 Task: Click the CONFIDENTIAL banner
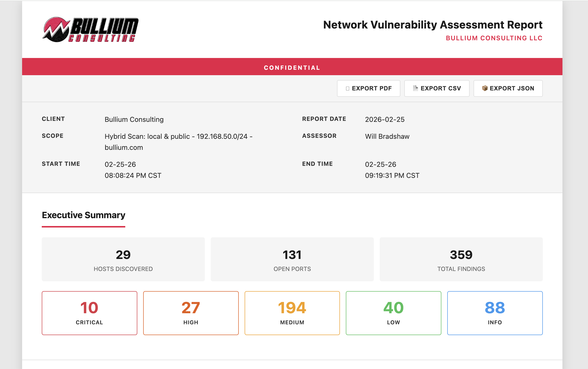(x=292, y=67)
